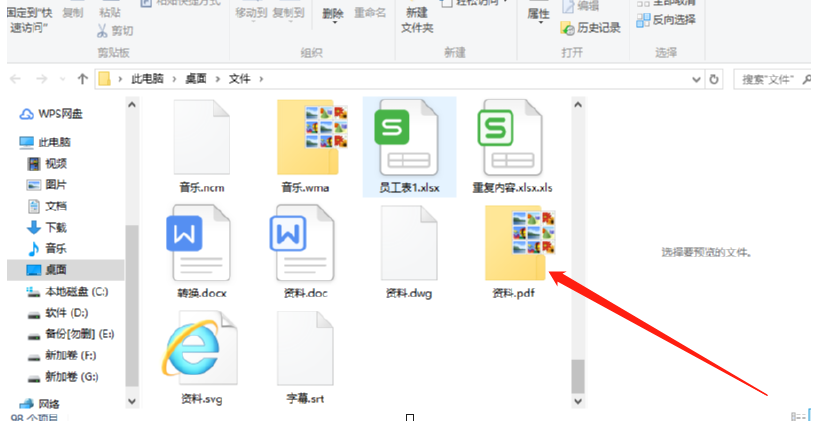Click the navigation pane scrollbar thumb
The width and height of the screenshot is (838, 434).
pos(132,305)
